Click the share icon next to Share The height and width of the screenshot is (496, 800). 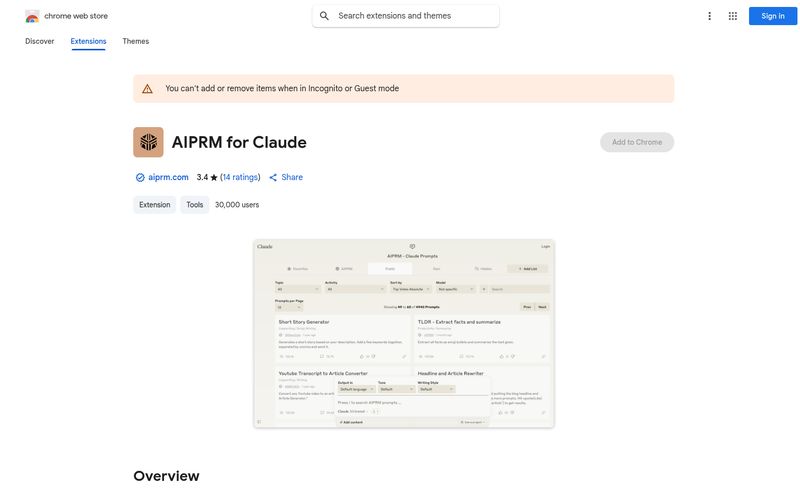point(273,178)
